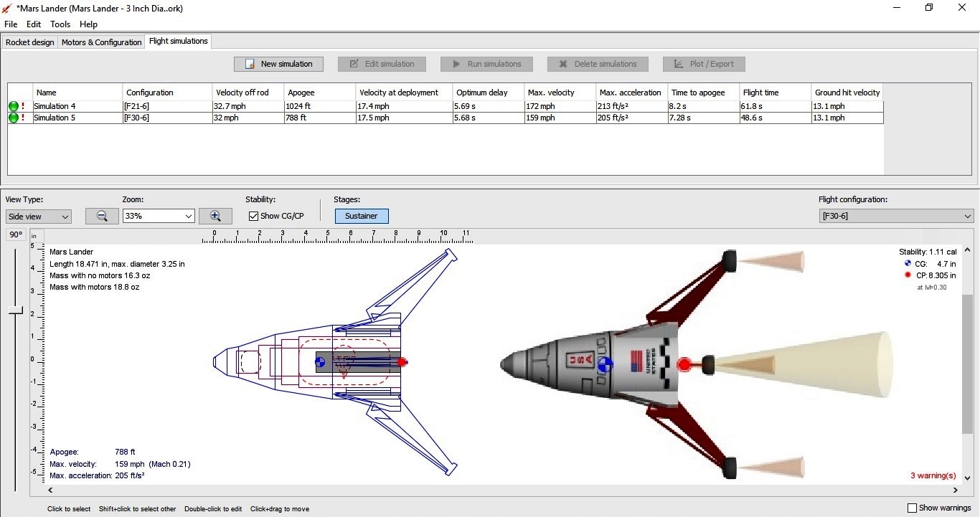Click vertical scrollbar up arrow of rocket view
The width and height of the screenshot is (980, 517).
967,250
